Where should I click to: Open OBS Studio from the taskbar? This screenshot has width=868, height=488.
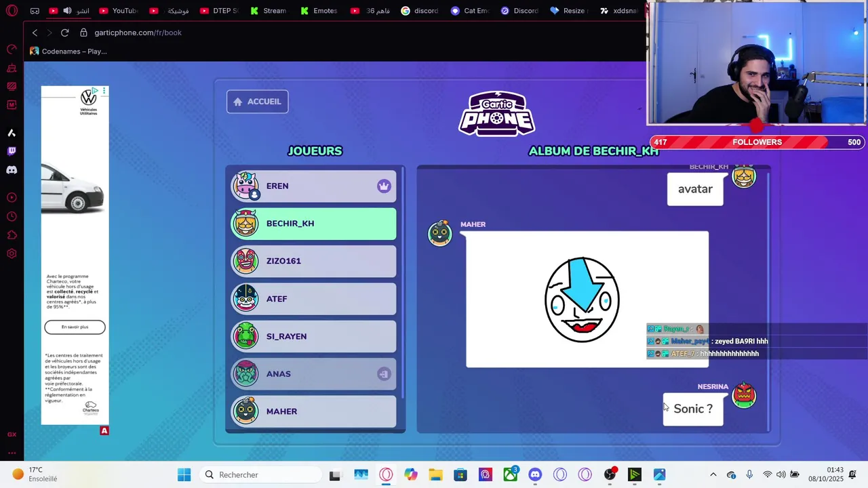click(x=610, y=474)
